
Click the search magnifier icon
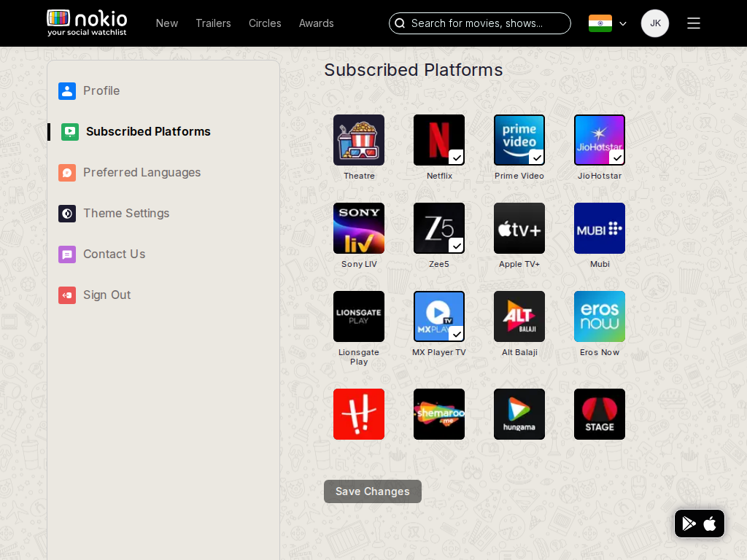[x=400, y=23]
